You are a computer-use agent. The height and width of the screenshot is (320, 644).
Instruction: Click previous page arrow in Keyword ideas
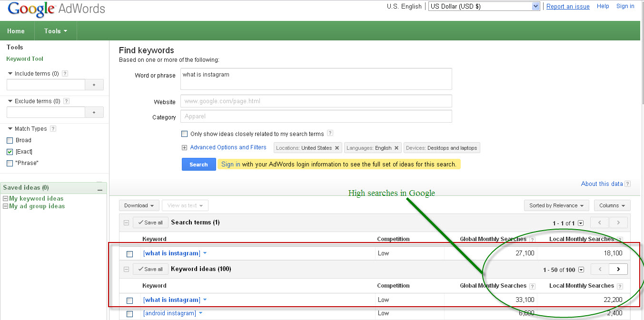600,269
